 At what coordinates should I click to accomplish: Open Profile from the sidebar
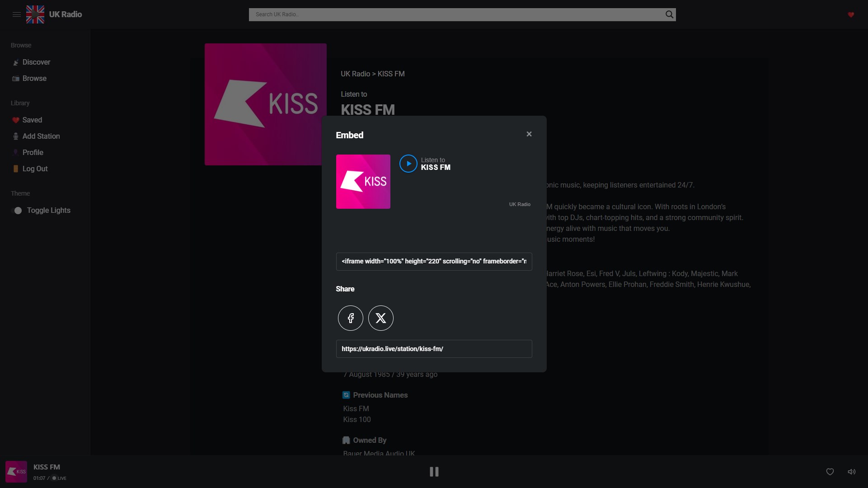(x=33, y=153)
